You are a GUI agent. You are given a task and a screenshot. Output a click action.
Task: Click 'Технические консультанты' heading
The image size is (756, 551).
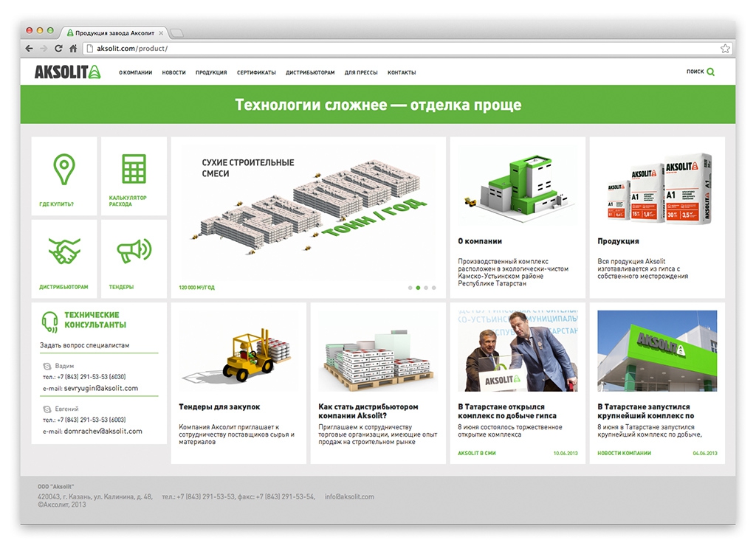coord(95,320)
